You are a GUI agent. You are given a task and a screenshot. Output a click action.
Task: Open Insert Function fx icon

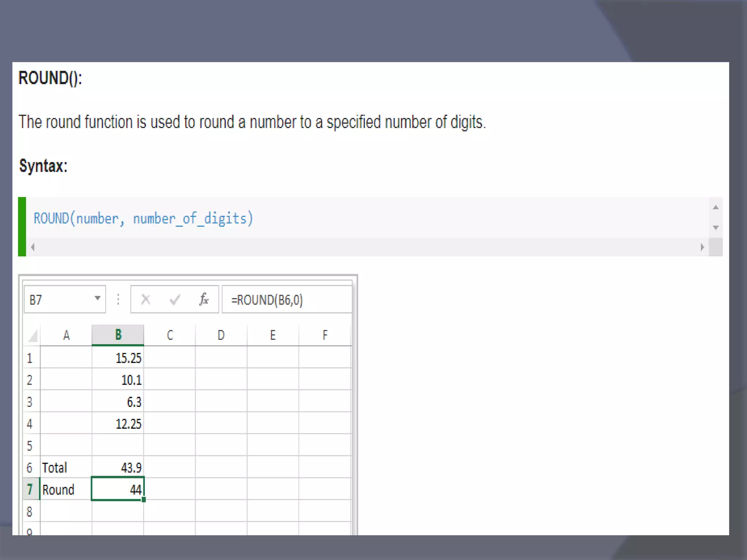tap(204, 299)
